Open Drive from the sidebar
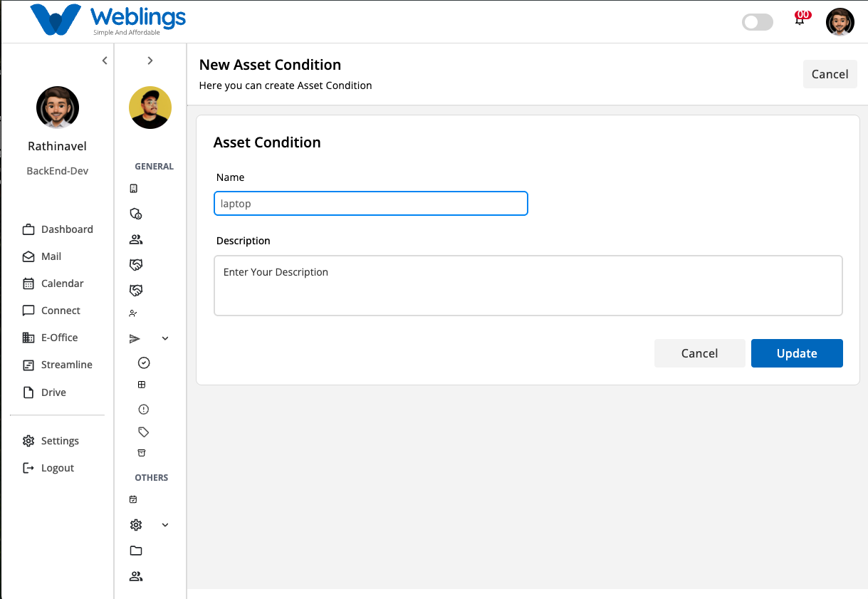This screenshot has width=868, height=599. (x=44, y=392)
